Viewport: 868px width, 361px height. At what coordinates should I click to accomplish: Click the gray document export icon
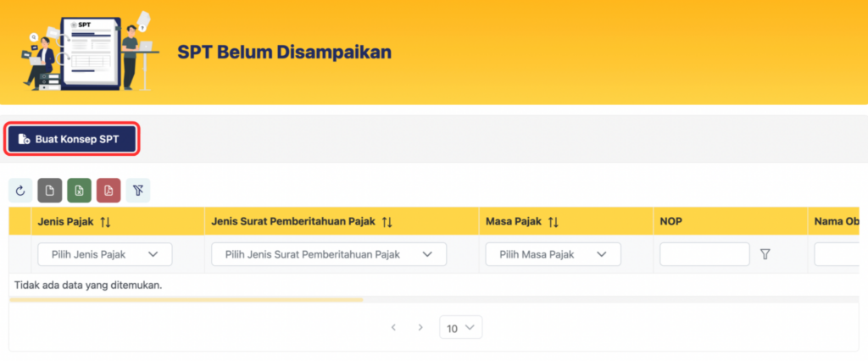coord(50,191)
